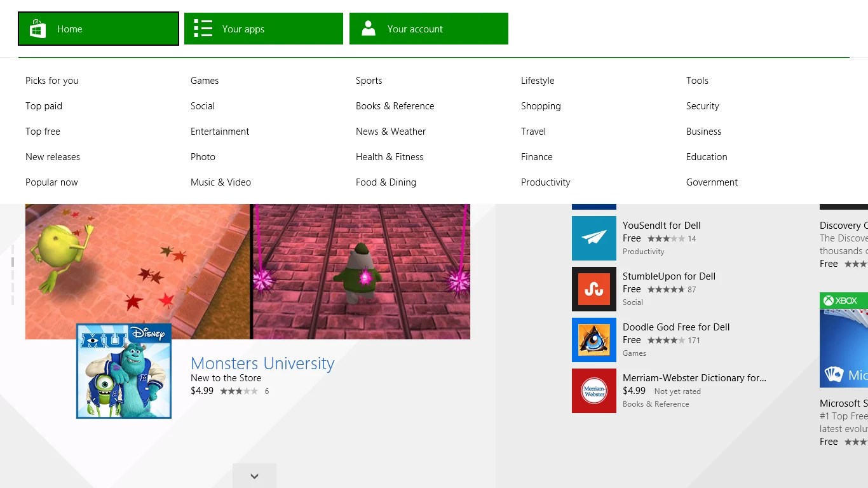Go to Picks for you
Screen dimensions: 868x488
coord(52,81)
